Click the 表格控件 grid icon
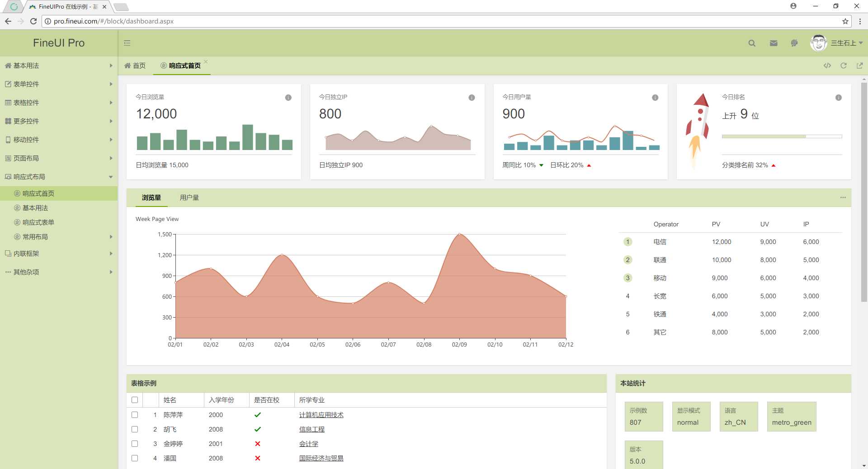 pyautogui.click(x=8, y=103)
